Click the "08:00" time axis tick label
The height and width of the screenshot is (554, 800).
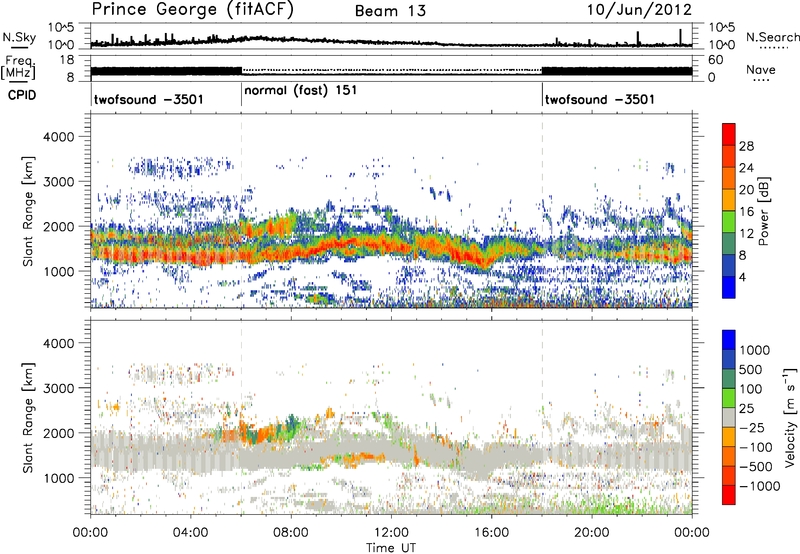pyautogui.click(x=291, y=533)
